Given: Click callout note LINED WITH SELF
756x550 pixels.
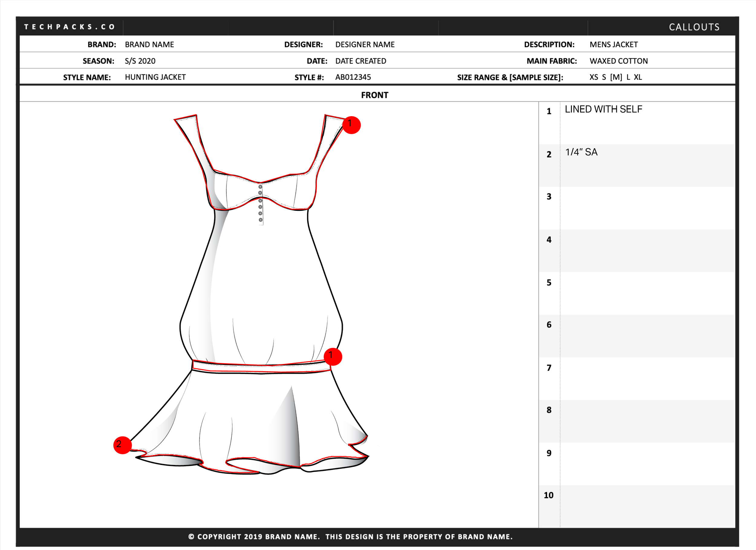Looking at the screenshot, I should (x=603, y=109).
